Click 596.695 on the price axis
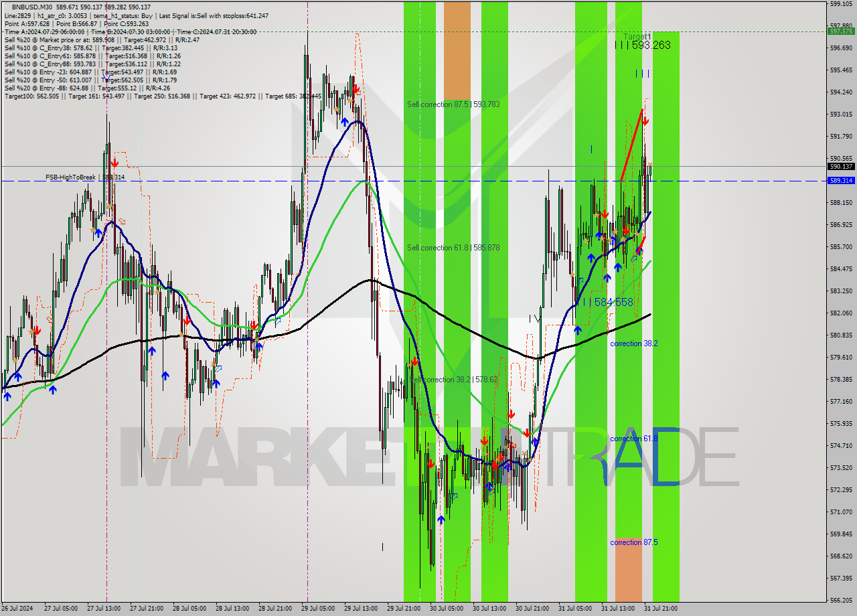Viewport: 857px width, 616px height. click(841, 48)
